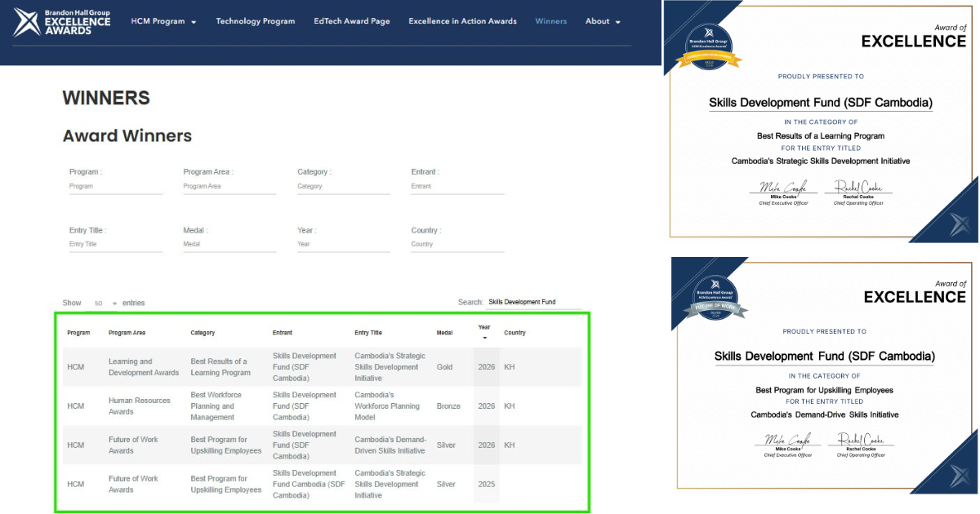Screen dimensions: 980x514
Task: Click the Brandon Hall Group Excellence Awards logo
Action: 62,22
